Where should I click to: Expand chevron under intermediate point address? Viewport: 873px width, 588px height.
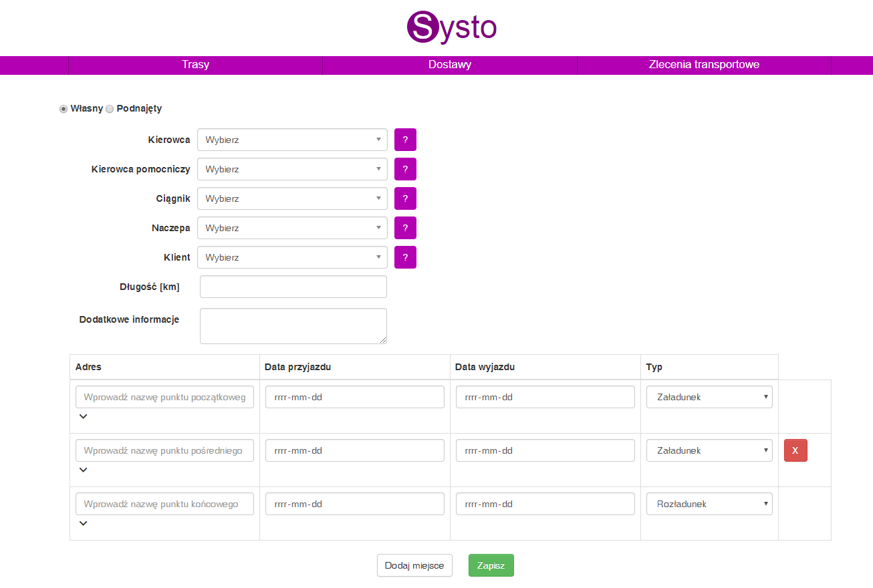[83, 470]
